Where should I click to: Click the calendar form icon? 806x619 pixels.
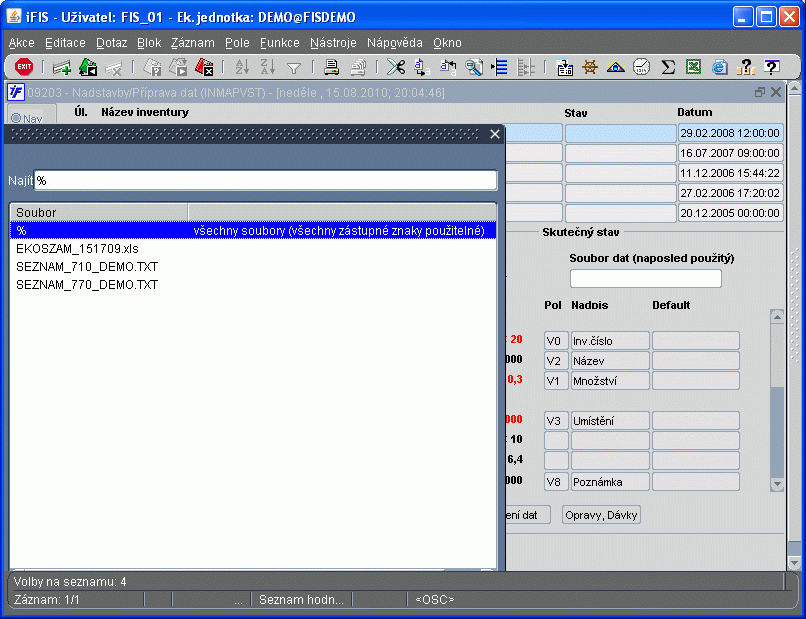564,67
